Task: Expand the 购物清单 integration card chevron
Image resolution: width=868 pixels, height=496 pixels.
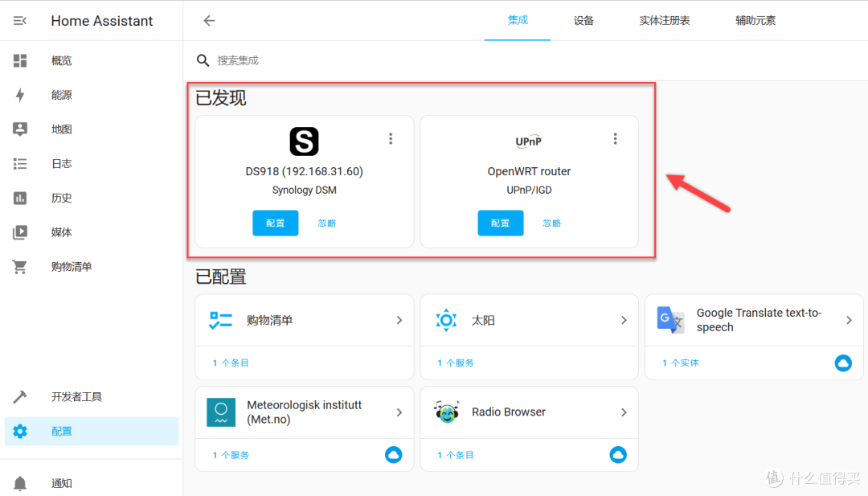Action: point(399,320)
